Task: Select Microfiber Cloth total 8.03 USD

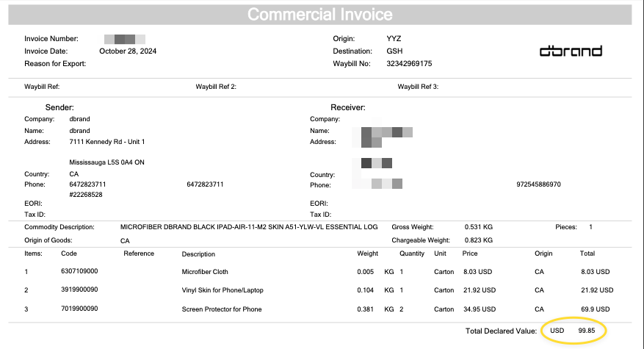Action: pyautogui.click(x=595, y=272)
